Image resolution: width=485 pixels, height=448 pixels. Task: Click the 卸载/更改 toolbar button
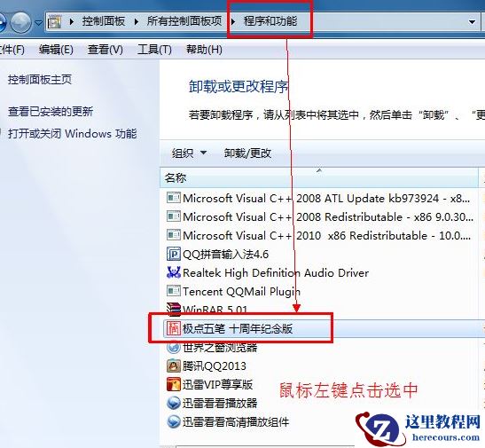pyautogui.click(x=247, y=153)
